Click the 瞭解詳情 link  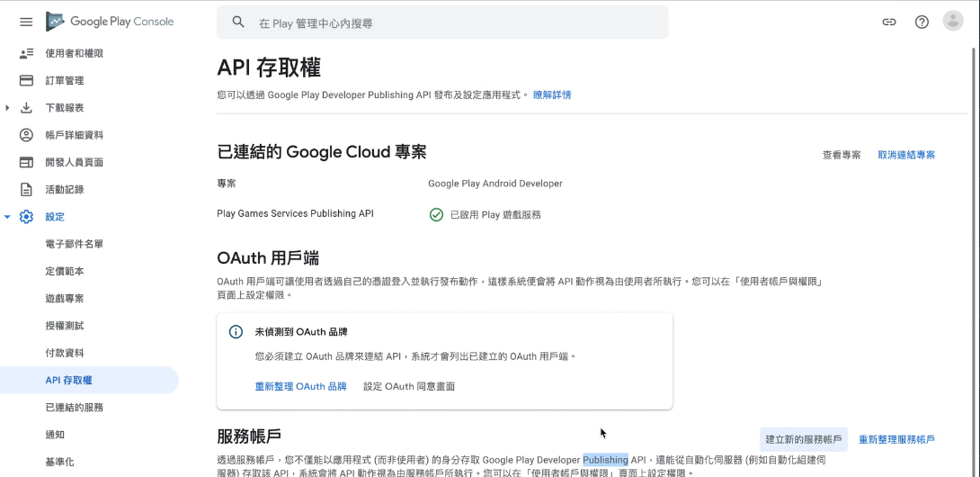click(552, 95)
